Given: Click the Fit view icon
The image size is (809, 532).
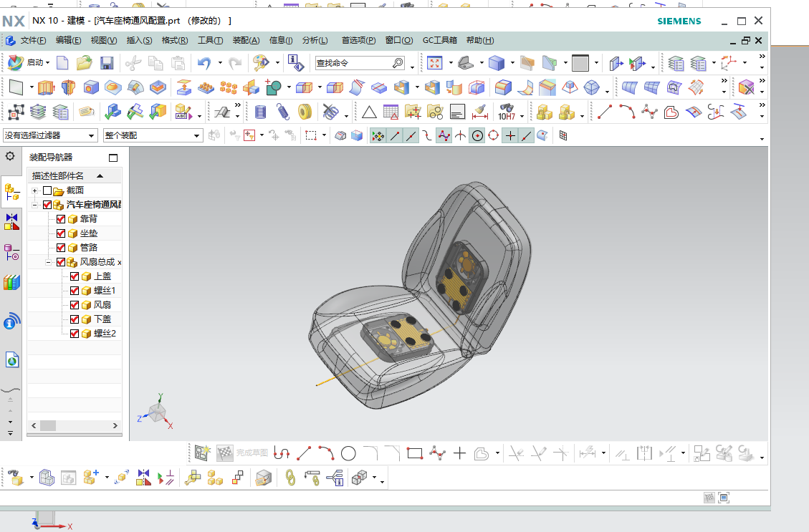Looking at the screenshot, I should click(x=434, y=63).
